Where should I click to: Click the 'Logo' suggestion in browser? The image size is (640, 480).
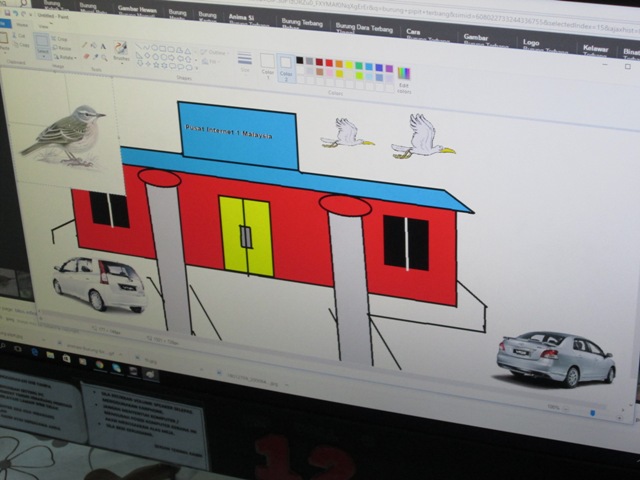531,42
